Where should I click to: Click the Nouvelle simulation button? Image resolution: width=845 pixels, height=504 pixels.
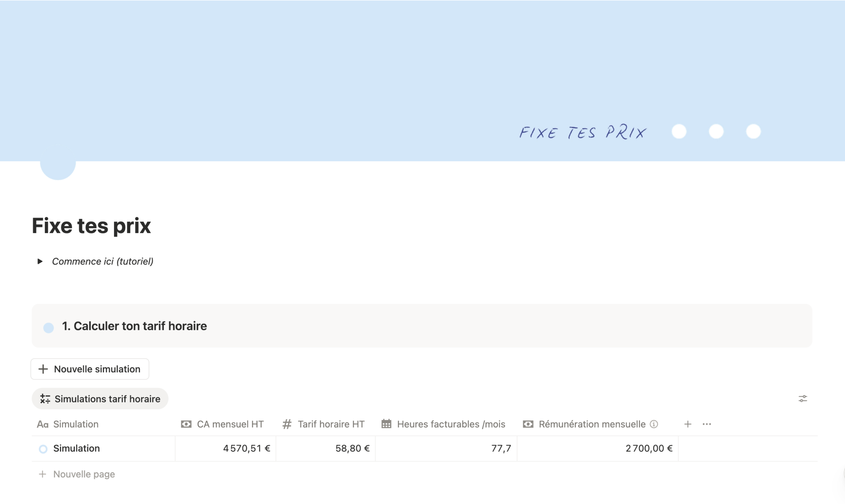pyautogui.click(x=90, y=369)
